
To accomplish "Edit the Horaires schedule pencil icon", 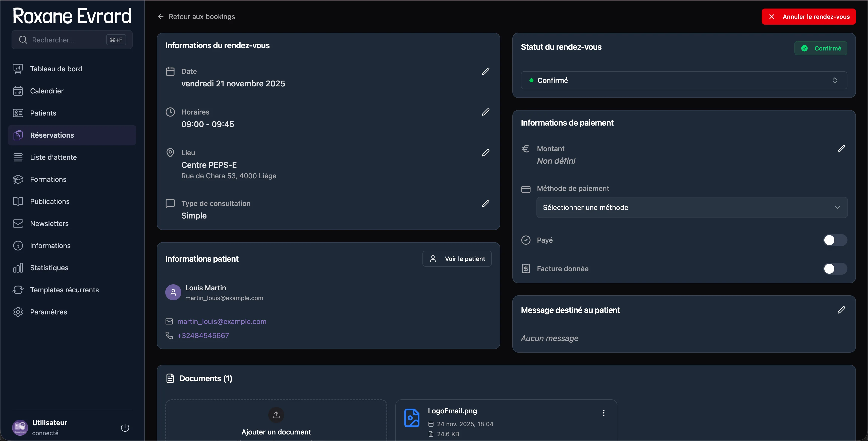I will point(485,112).
